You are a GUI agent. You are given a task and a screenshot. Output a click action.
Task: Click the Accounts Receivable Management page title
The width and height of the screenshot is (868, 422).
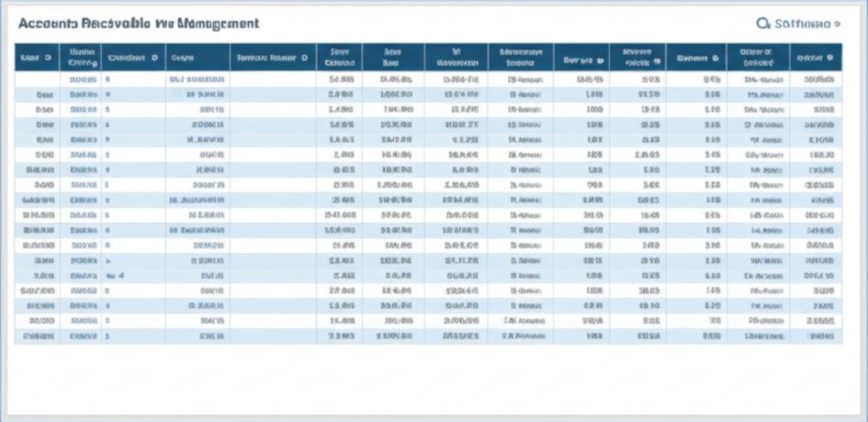point(139,24)
